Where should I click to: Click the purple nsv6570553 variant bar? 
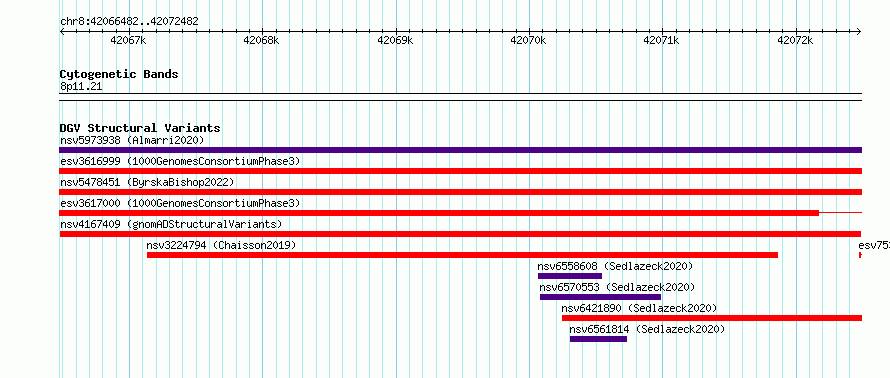point(601,297)
